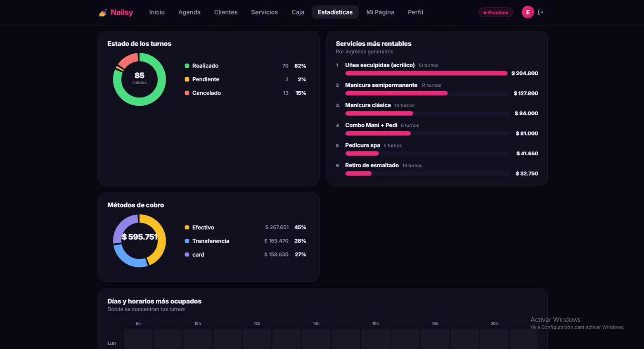Click the "$ 169.470" Transferencia amount
The image size is (644, 349).
[x=276, y=241]
